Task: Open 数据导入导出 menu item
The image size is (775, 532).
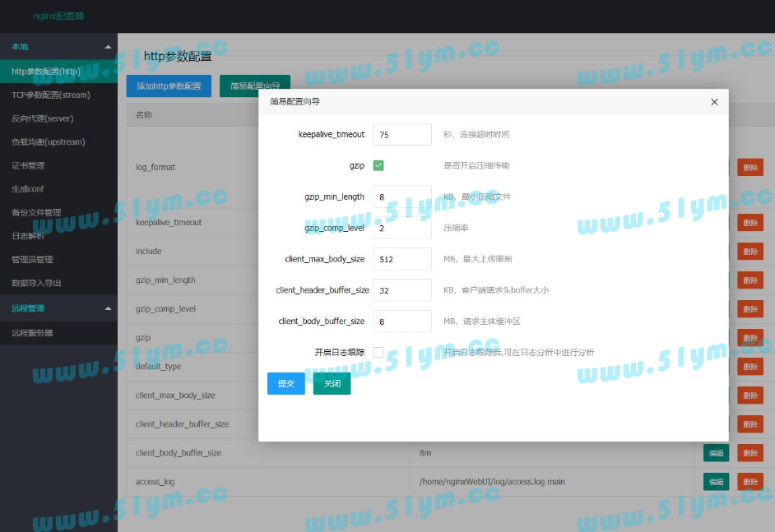Action: pyautogui.click(x=58, y=283)
